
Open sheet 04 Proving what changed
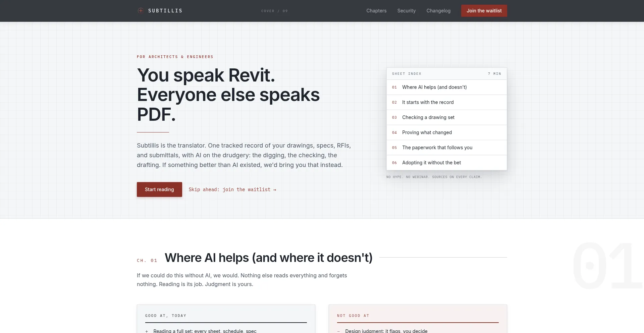[x=447, y=132]
